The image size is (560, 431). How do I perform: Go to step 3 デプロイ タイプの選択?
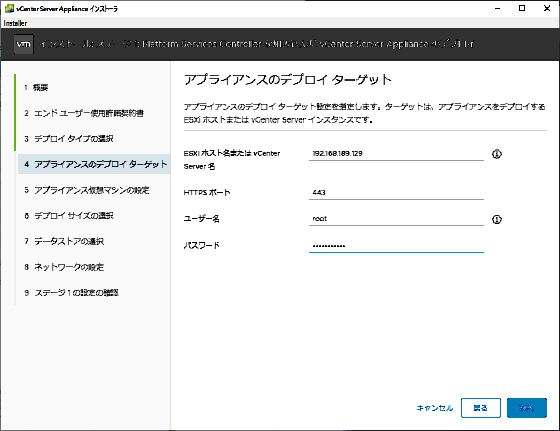[69, 139]
